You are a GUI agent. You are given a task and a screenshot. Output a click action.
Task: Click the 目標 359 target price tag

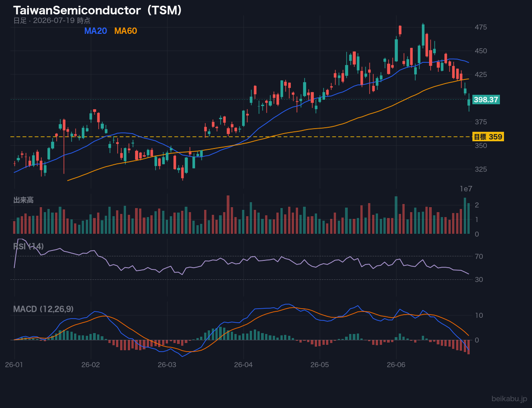click(x=488, y=137)
